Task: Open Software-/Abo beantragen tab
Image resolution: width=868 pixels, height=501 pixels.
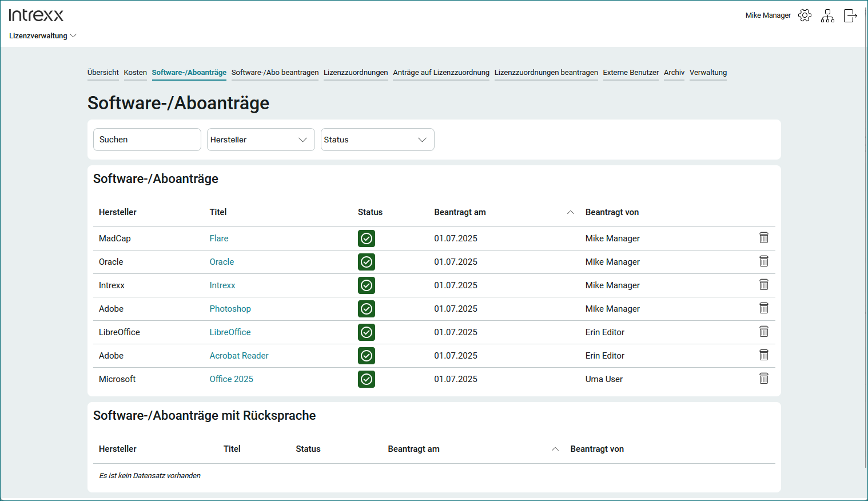Action: [x=275, y=73]
